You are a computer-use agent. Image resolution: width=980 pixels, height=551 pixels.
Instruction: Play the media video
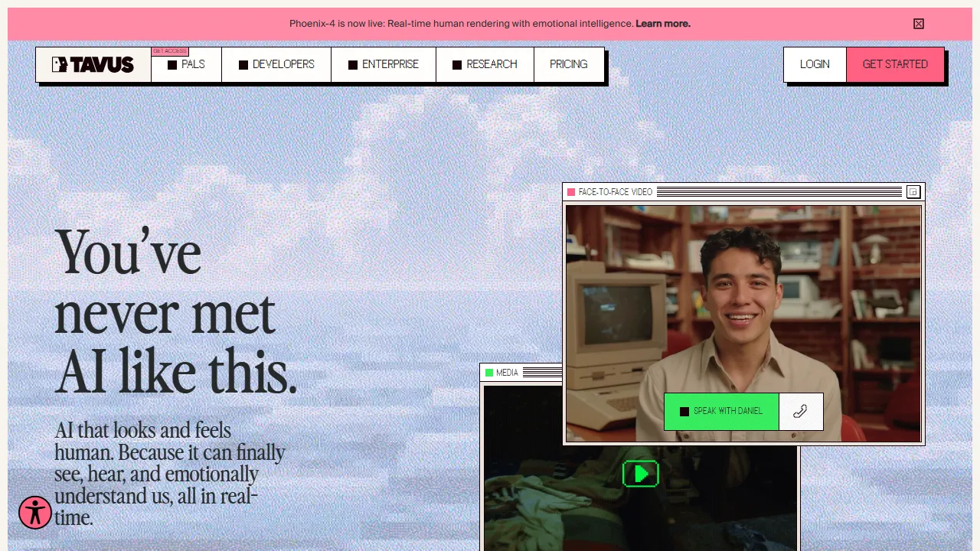pos(640,474)
